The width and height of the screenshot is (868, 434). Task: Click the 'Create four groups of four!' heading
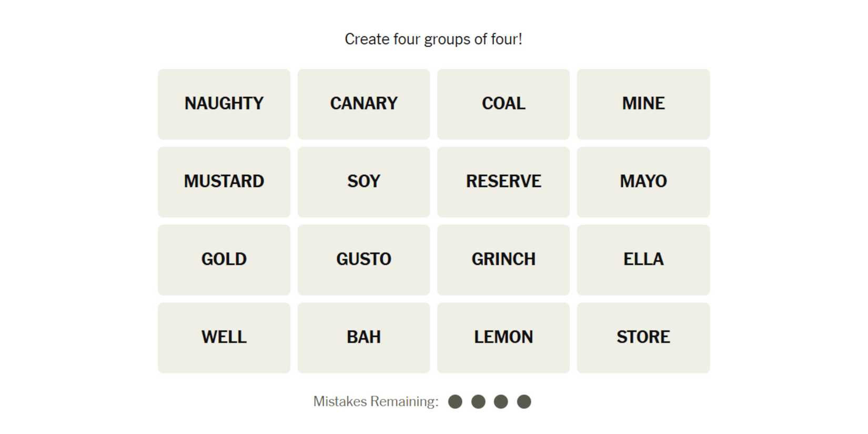[x=433, y=39]
